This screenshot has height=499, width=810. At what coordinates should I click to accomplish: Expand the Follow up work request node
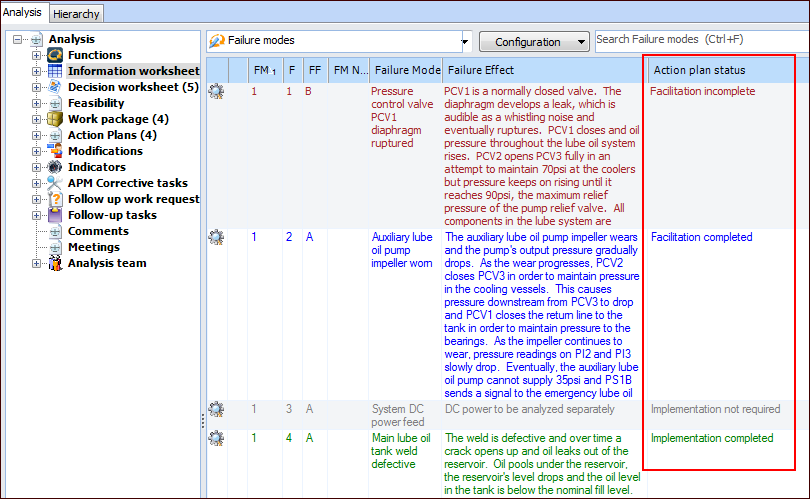(36, 199)
